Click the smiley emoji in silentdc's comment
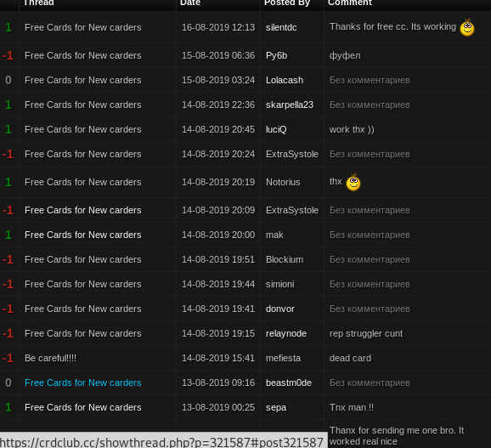491x448 pixels. coord(467,27)
